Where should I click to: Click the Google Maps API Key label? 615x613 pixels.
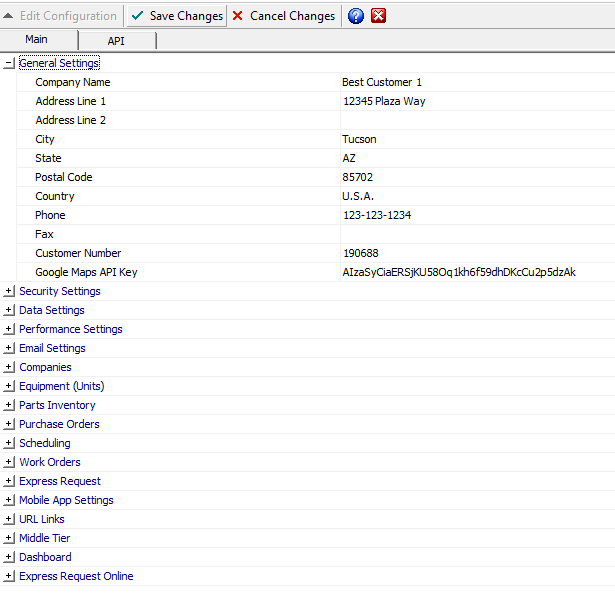tap(86, 272)
